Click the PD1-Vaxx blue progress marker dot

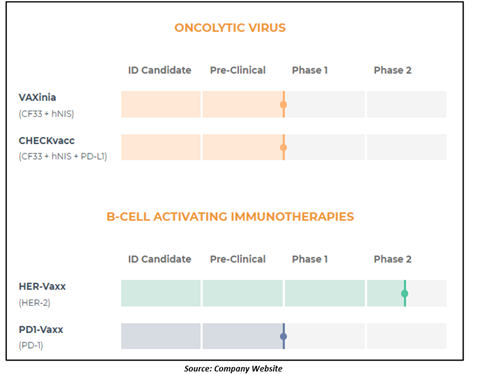tap(284, 336)
